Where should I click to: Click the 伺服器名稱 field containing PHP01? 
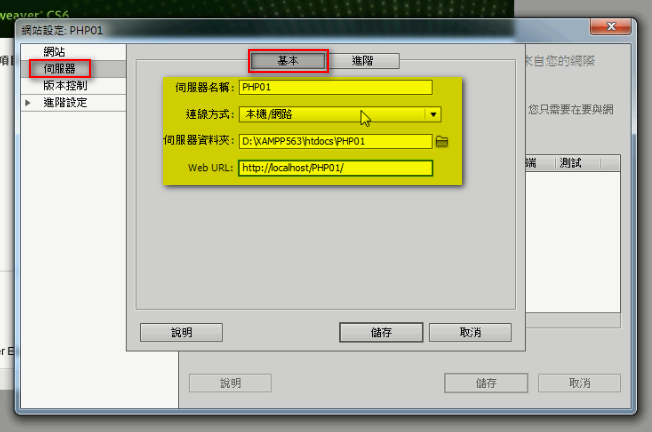(x=336, y=87)
